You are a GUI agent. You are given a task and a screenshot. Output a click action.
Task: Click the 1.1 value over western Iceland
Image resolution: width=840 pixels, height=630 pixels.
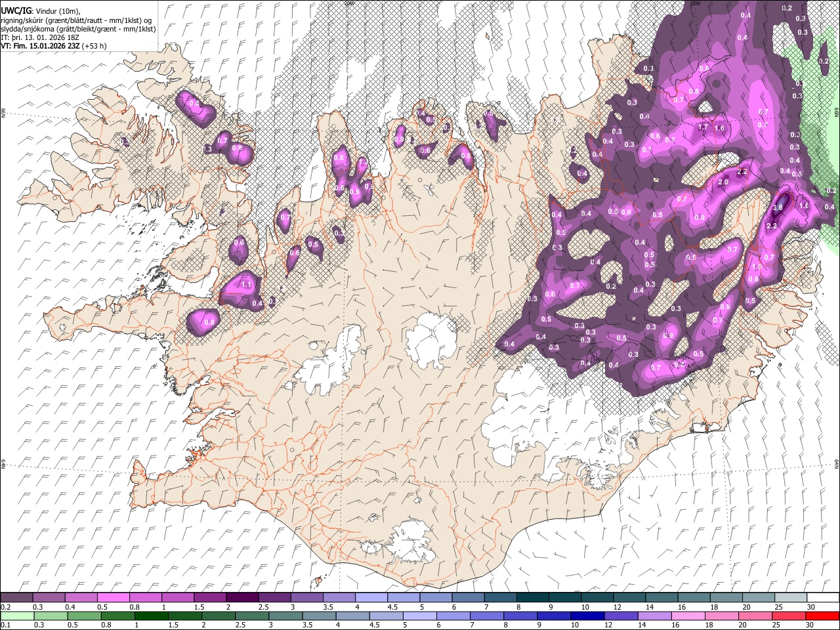(247, 285)
